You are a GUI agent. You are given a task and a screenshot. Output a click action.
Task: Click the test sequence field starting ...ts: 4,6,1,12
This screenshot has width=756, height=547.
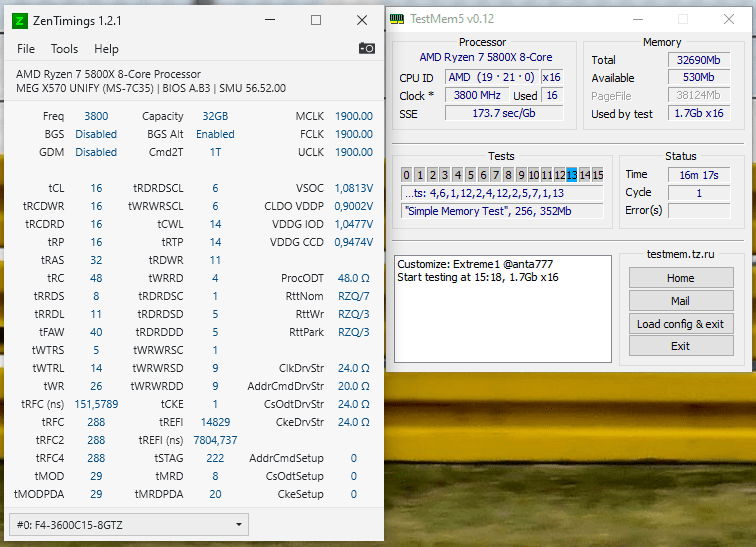[502, 193]
